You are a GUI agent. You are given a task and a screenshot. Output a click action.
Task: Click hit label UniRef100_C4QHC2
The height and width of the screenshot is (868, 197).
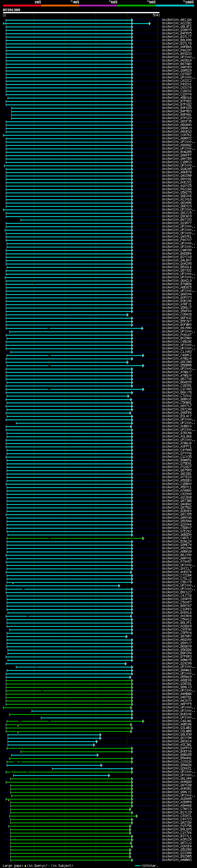tap(177, 355)
